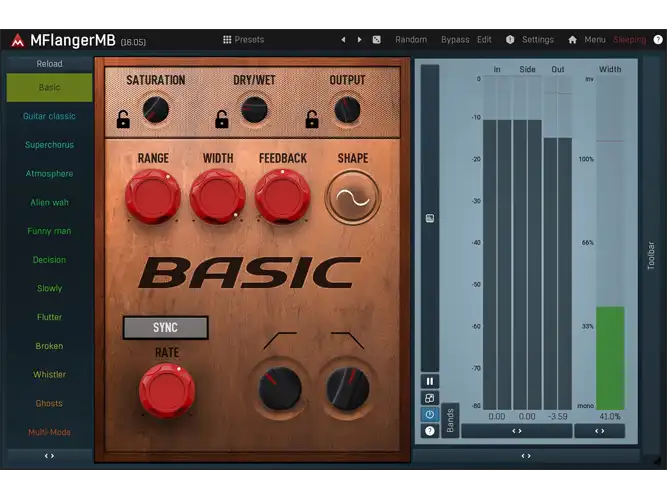The height and width of the screenshot is (500, 667).
Task: Open the Edit screen
Action: pyautogui.click(x=484, y=40)
